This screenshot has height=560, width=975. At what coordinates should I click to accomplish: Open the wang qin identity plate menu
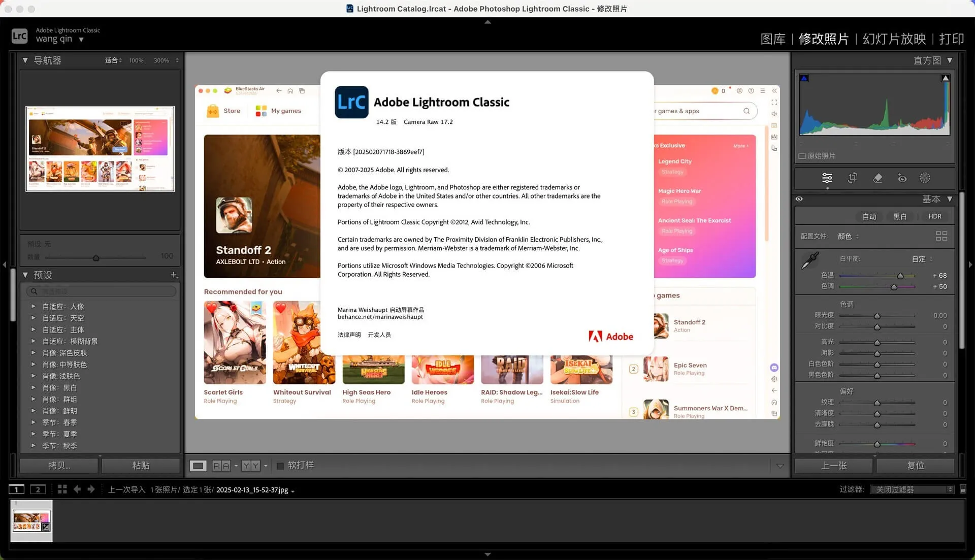[x=60, y=39]
